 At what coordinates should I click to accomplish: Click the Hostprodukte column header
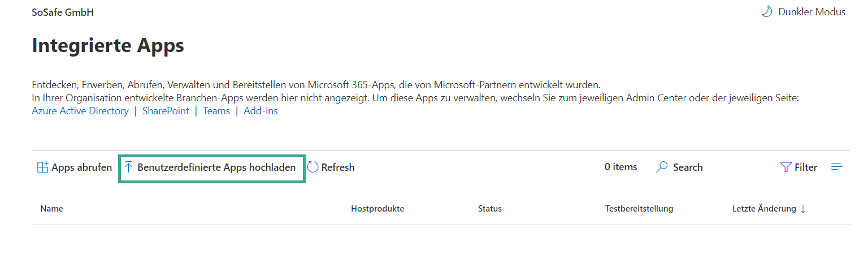[x=377, y=209]
